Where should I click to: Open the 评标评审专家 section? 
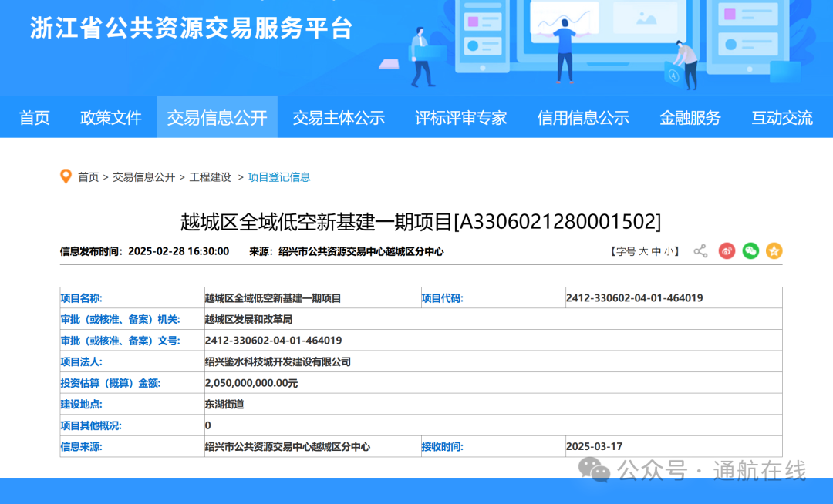pyautogui.click(x=460, y=117)
